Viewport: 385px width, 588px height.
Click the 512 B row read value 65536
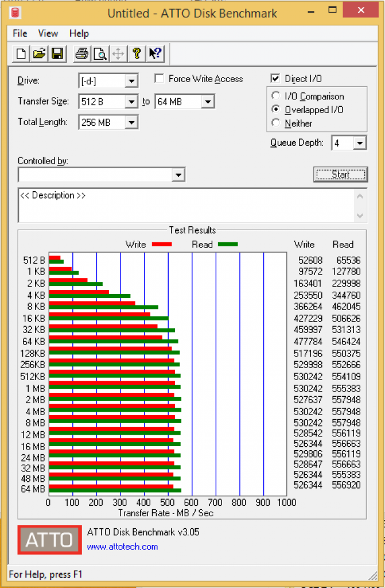click(x=348, y=260)
